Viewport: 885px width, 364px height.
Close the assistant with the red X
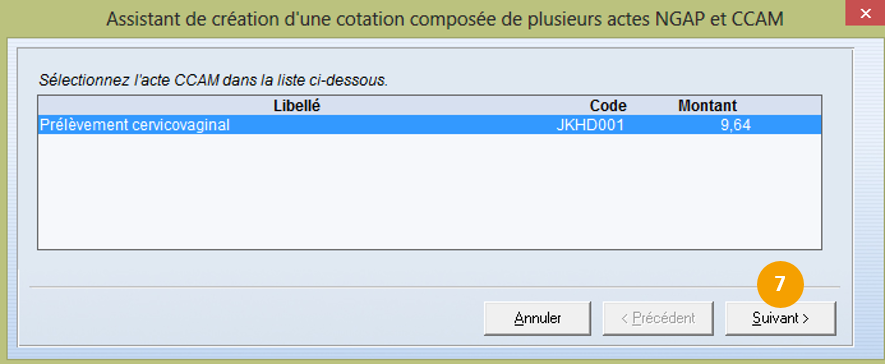[865, 14]
